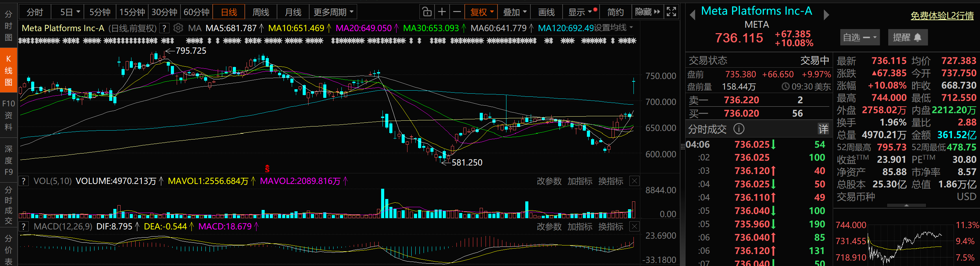Zoom out chart with minus icon
This screenshot has width=980, height=266.
coord(457,12)
